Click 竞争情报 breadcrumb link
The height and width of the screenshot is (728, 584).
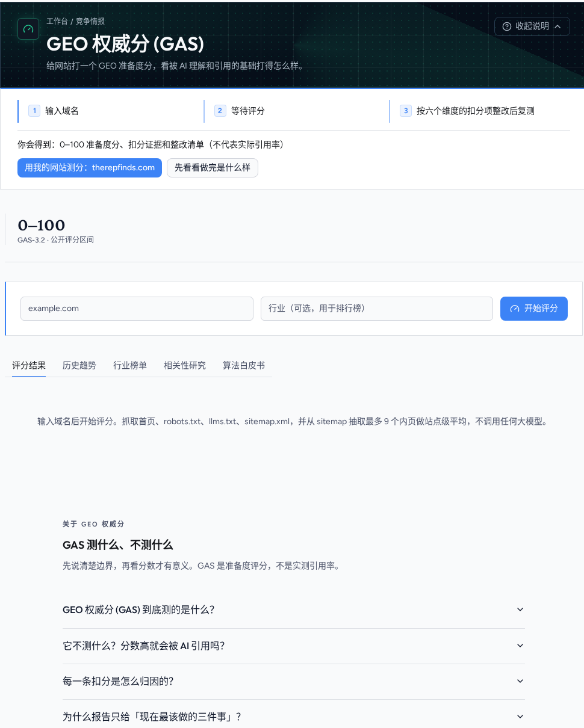coord(90,21)
